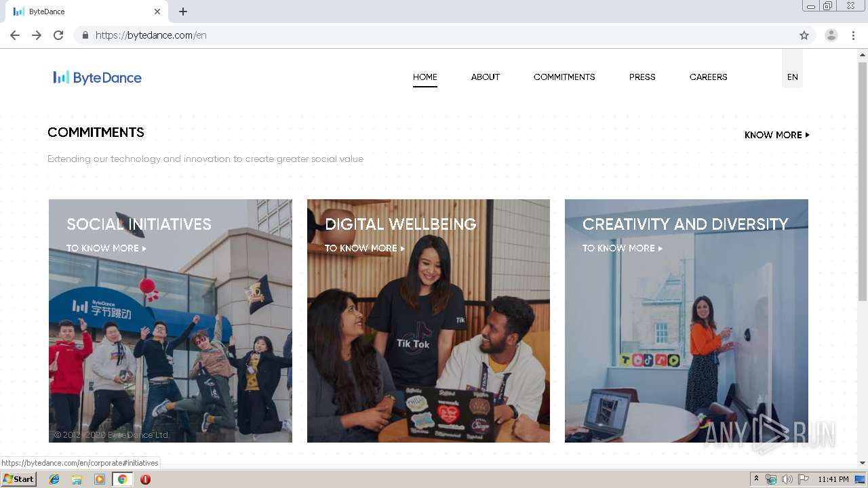Select the HOME nav item
868x488 pixels.
coord(425,77)
